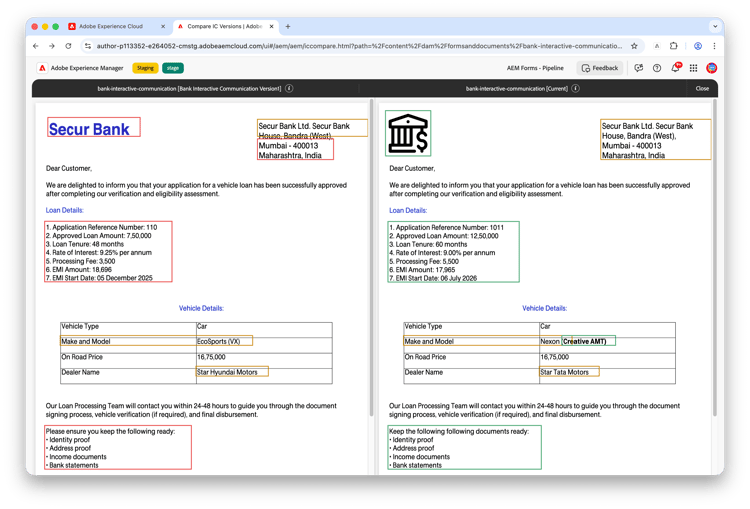Open browser extensions puzzle icon
Screen dimensions: 750x509
(673, 46)
